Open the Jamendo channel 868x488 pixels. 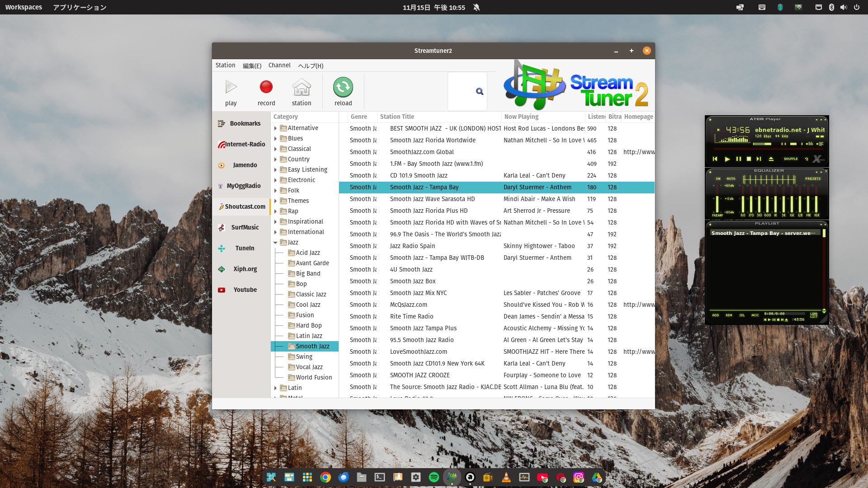tap(241, 165)
